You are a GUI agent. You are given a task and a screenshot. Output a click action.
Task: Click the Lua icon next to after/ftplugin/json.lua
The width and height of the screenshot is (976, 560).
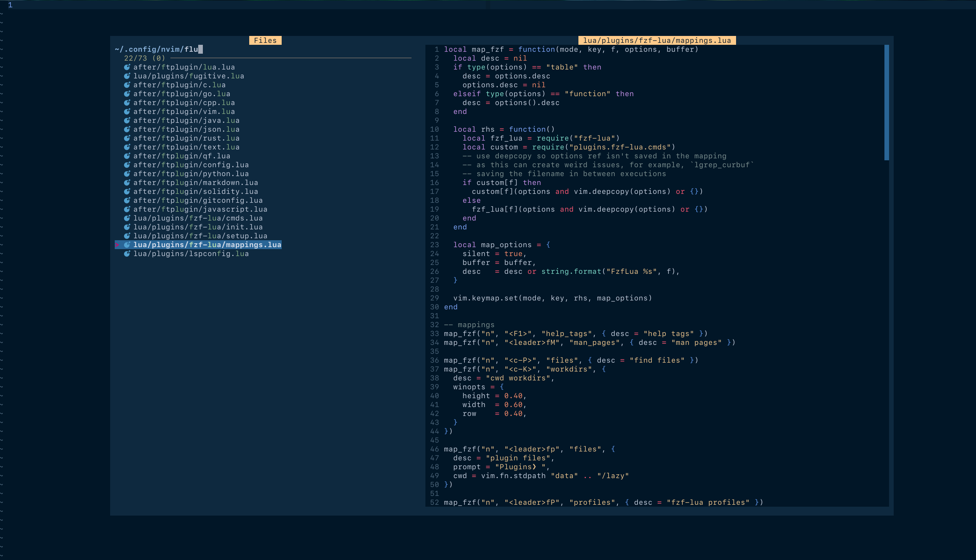tap(128, 129)
